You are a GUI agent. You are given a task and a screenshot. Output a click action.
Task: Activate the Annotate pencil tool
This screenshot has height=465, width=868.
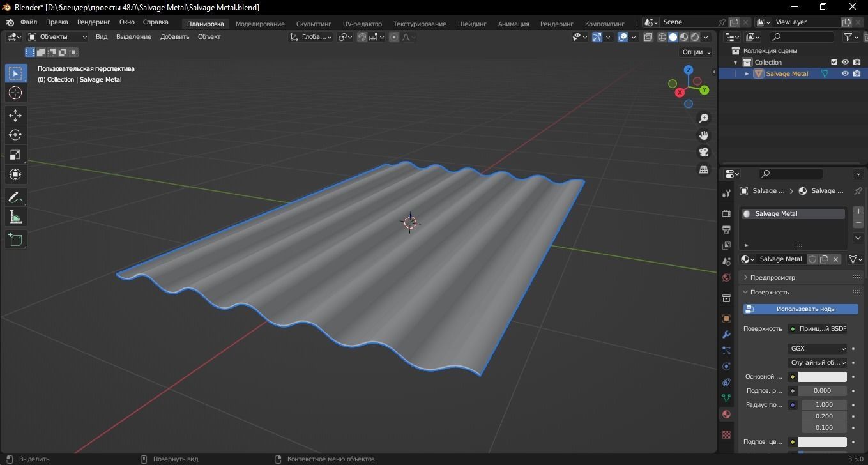click(x=15, y=197)
